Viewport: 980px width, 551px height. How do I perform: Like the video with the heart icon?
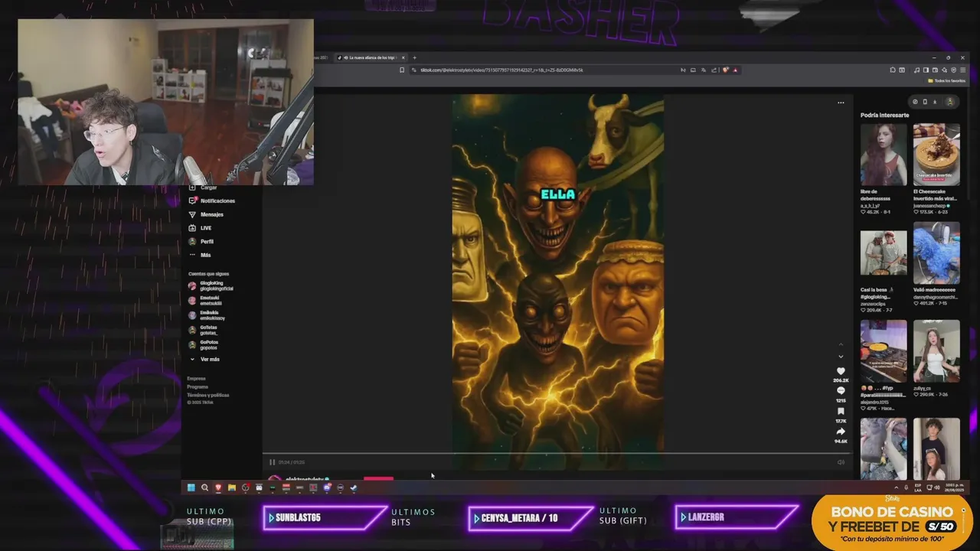tap(841, 371)
